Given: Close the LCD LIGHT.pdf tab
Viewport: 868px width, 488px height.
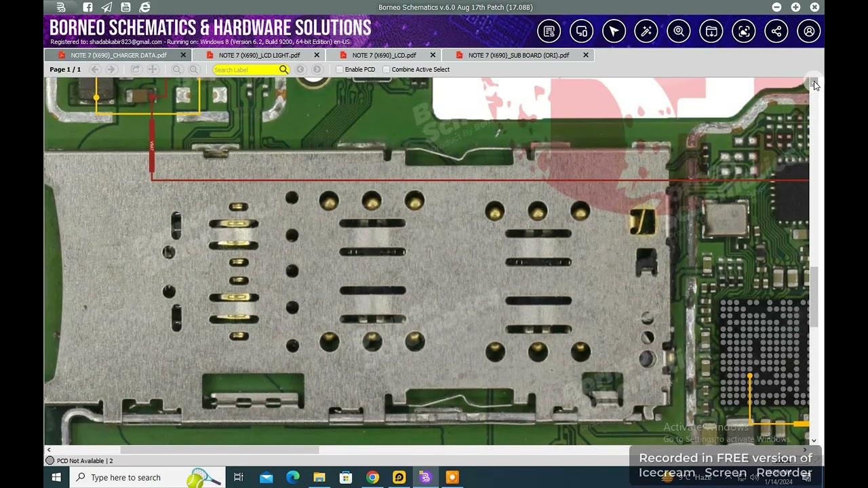Looking at the screenshot, I should pyautogui.click(x=317, y=55).
